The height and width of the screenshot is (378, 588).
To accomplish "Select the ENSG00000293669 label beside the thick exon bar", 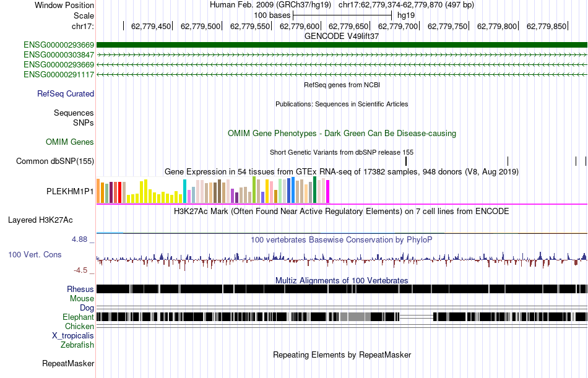I will (59, 45).
